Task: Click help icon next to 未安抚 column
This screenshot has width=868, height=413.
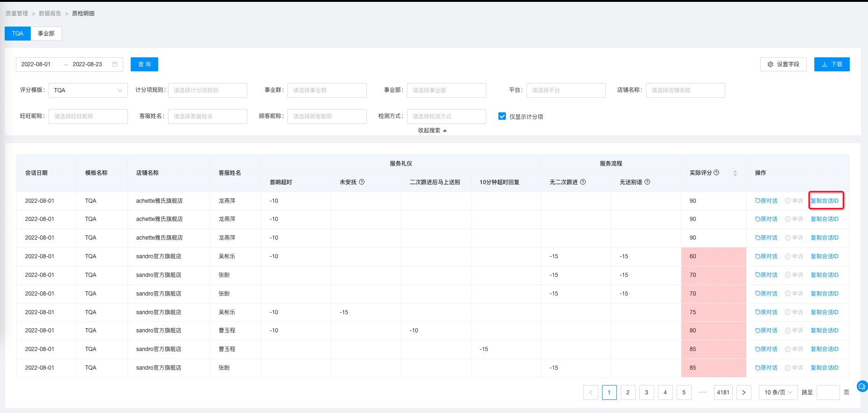Action: pyautogui.click(x=362, y=182)
